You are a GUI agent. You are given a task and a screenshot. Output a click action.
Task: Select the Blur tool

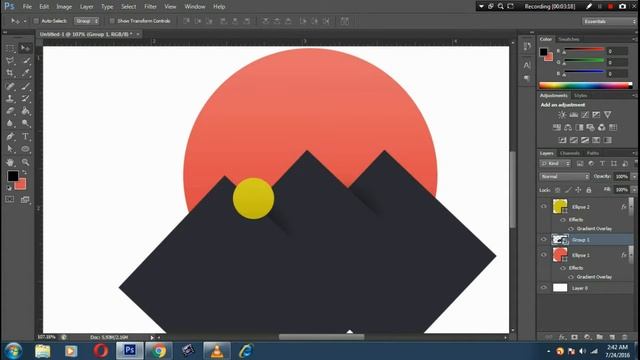click(10, 123)
